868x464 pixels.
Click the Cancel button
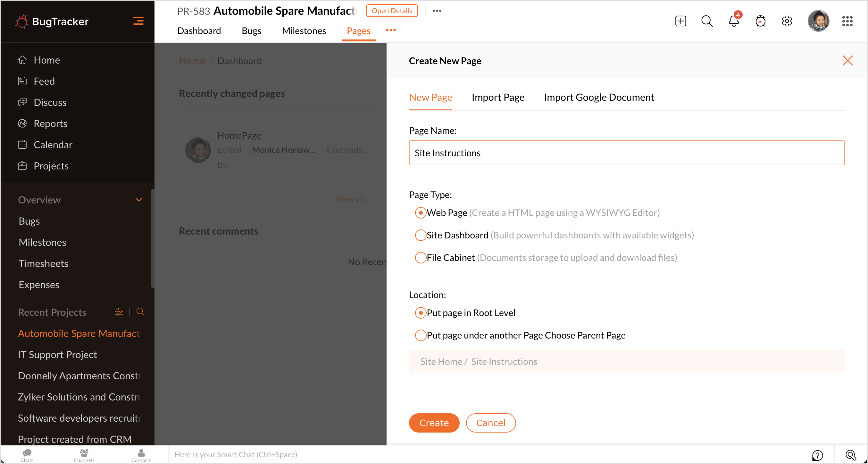[490, 423]
